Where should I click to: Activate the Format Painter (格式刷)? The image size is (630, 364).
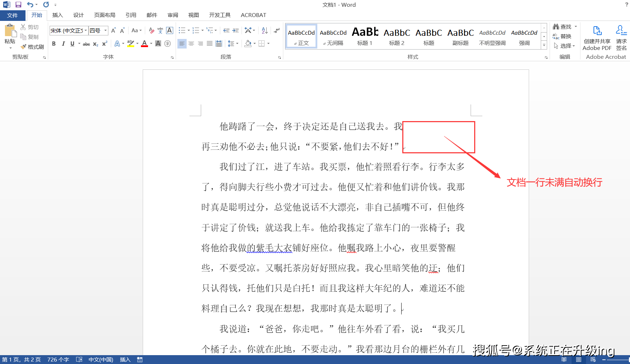32,47
